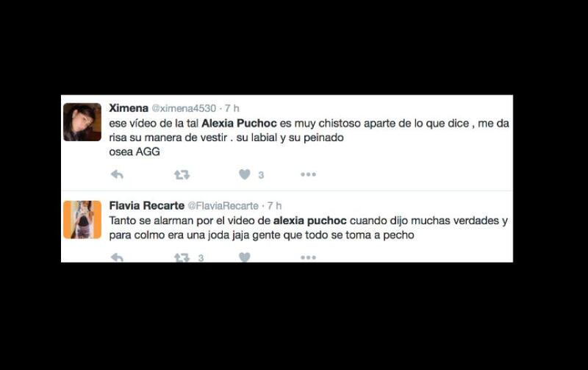
Task: Open the Flavia Recarte display name link
Action: (146, 206)
